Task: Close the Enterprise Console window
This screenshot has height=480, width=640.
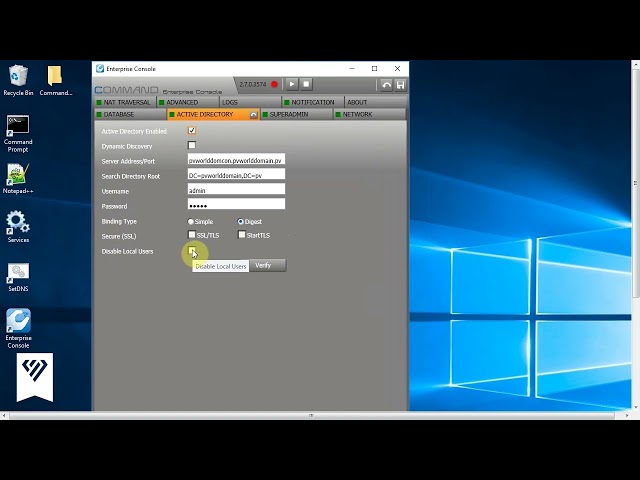Action: (397, 69)
